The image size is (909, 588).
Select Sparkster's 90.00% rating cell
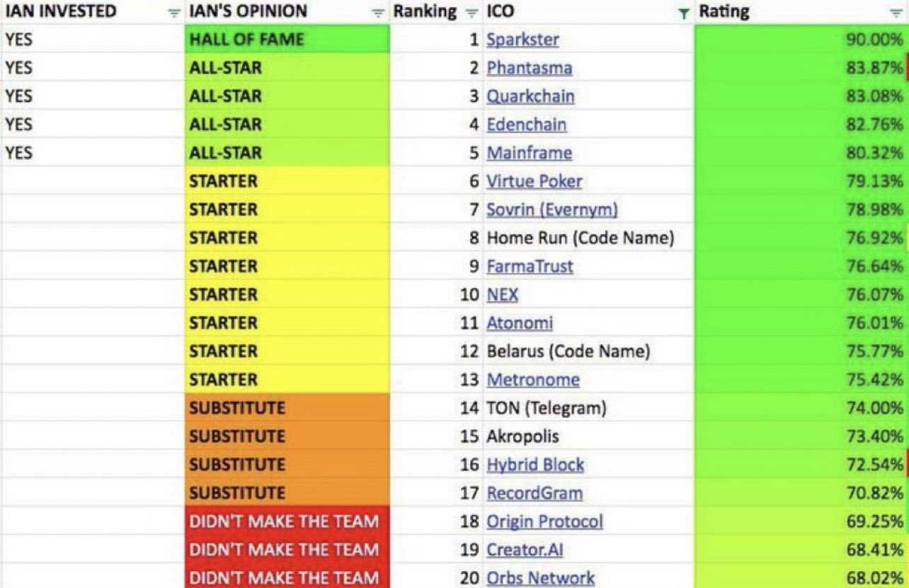pos(800,40)
